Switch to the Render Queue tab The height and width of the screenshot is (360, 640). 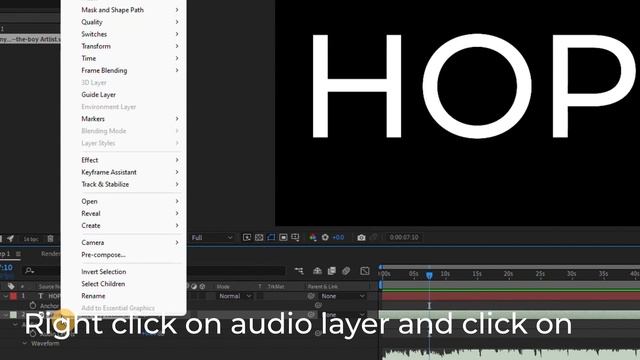pos(51,254)
